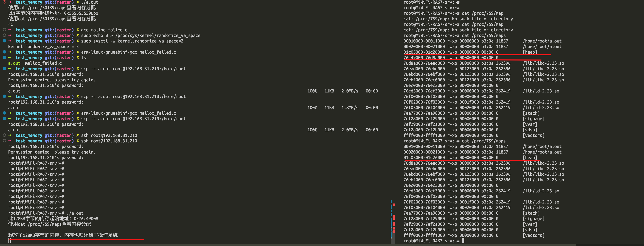Click a red marker in the terminal overview ruler
Image resolution: width=644 pixels, height=246 pixels.
(394, 217)
